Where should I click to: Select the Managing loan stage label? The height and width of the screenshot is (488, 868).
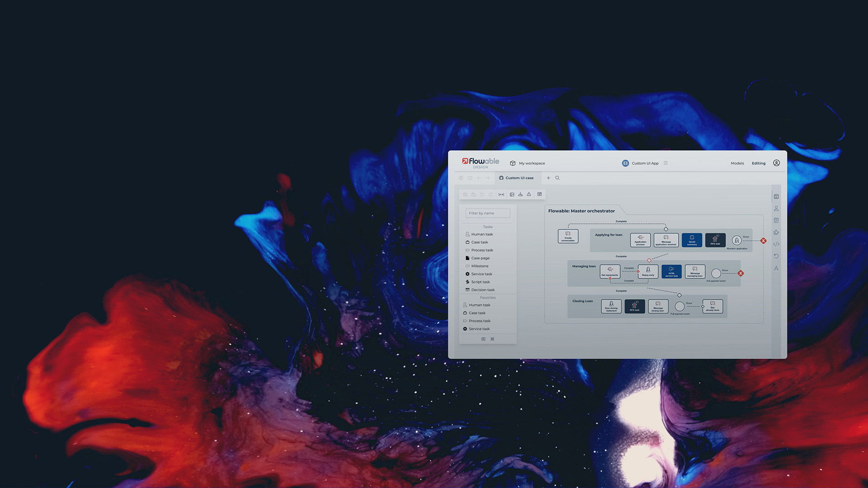point(584,266)
